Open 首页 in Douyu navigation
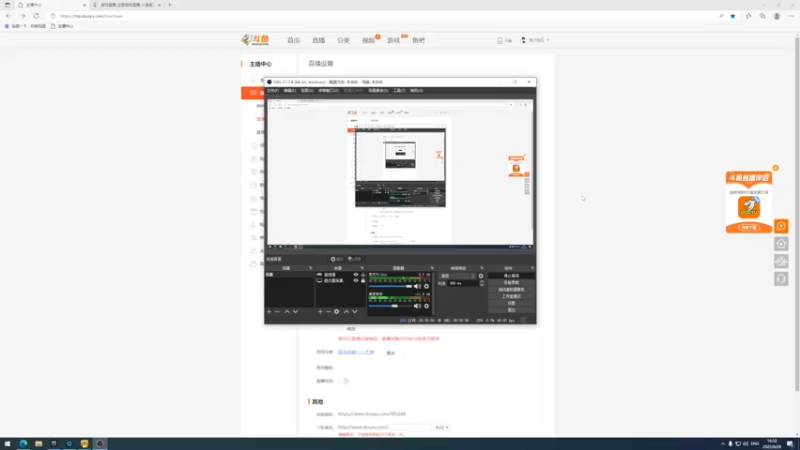This screenshot has width=800, height=450. (293, 40)
